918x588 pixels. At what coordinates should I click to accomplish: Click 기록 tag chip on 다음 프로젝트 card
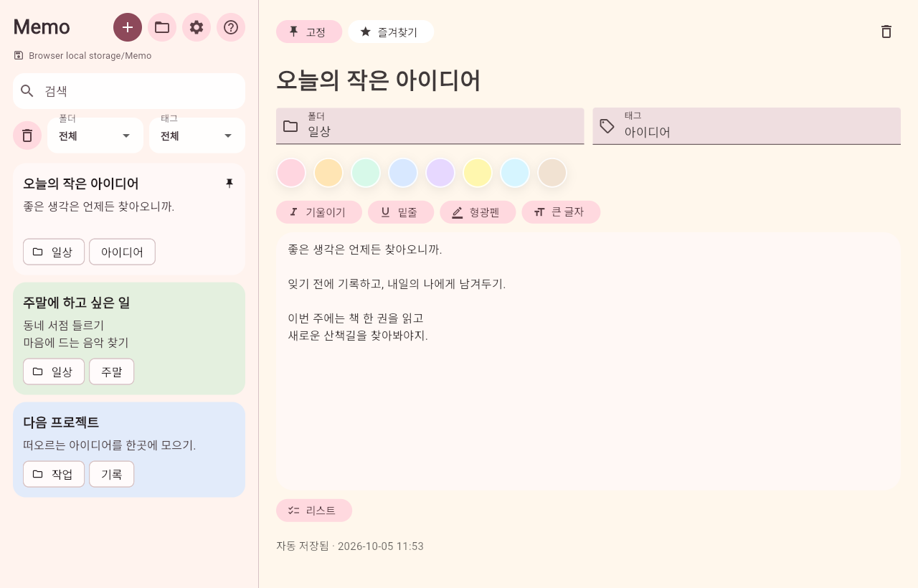111,474
